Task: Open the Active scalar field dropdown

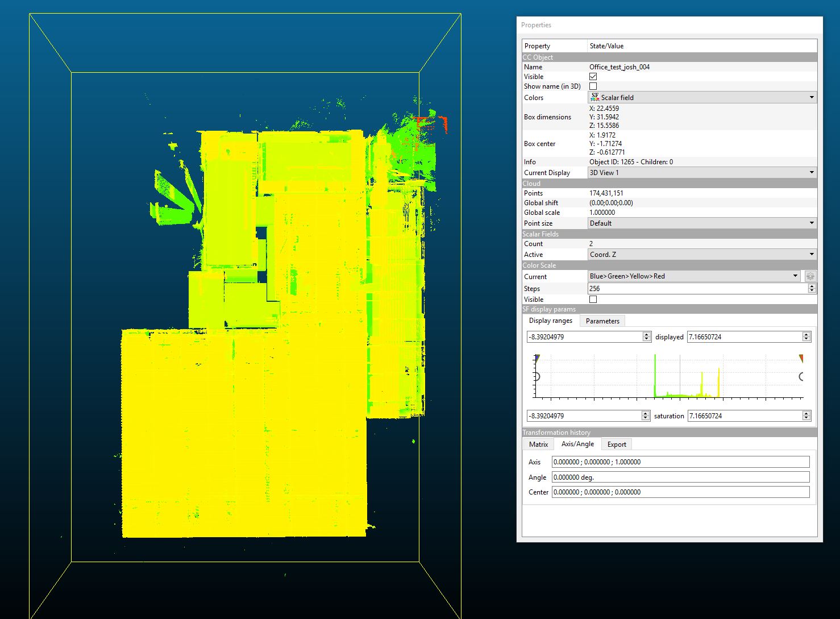Action: [701, 255]
